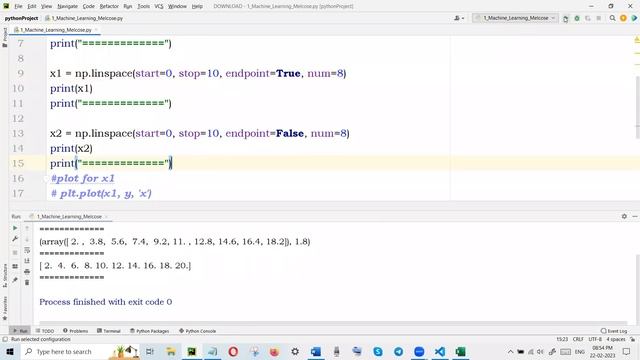The height and width of the screenshot is (360, 640).
Task: Click the Debug bug icon in toolbar
Action: click(577, 18)
